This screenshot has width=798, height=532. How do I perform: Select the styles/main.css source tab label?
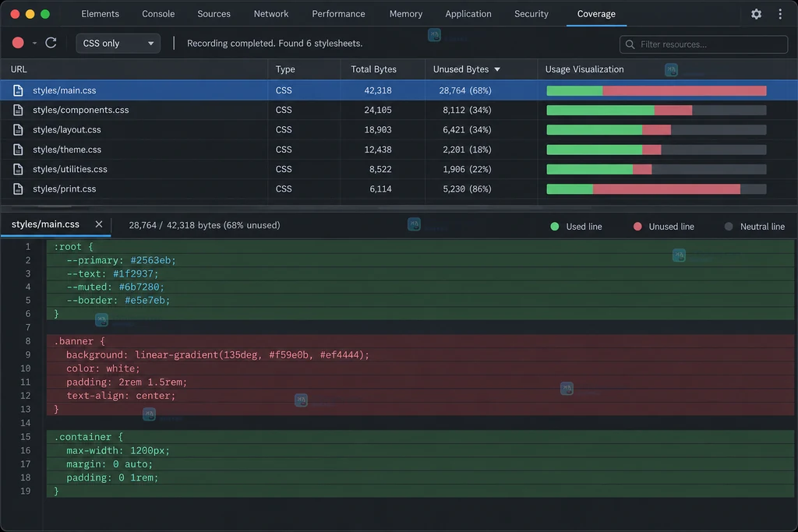tap(45, 224)
